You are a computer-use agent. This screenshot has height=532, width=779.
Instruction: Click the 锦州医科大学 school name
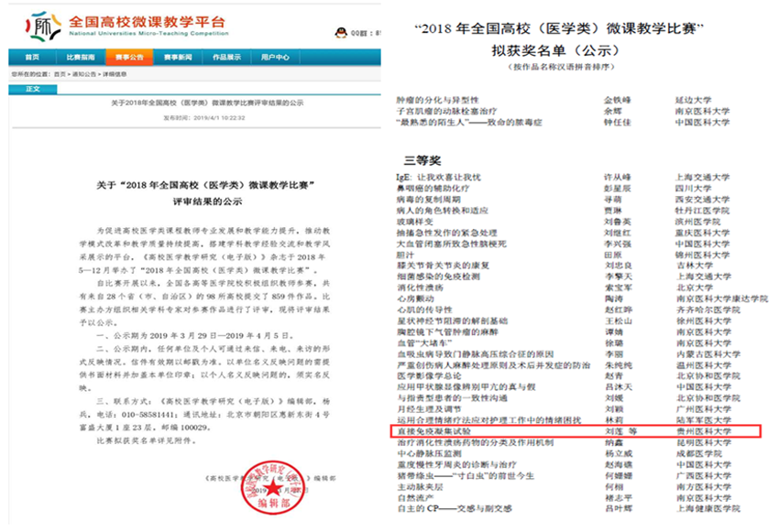pos(703,255)
